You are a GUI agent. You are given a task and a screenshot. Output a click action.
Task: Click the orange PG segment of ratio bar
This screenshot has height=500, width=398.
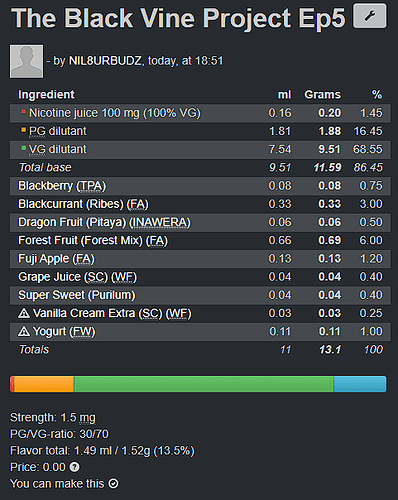point(44,384)
